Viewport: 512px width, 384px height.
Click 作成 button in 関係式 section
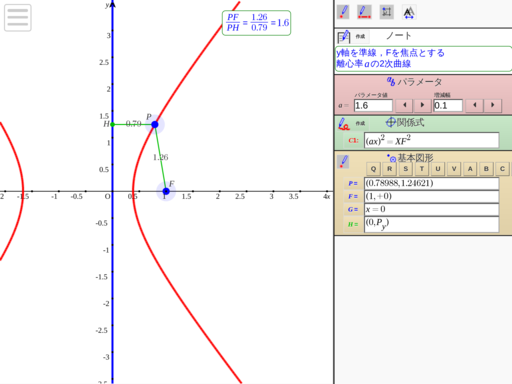(x=360, y=124)
